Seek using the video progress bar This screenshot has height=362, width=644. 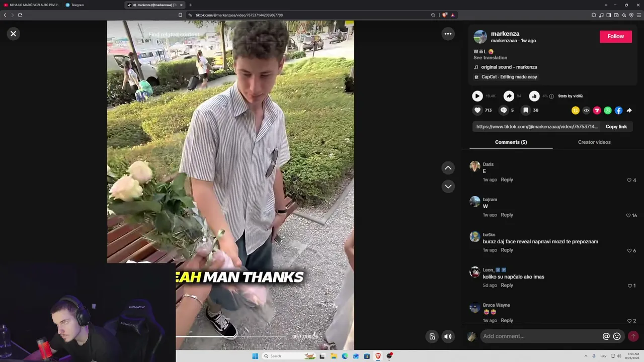(230, 336)
